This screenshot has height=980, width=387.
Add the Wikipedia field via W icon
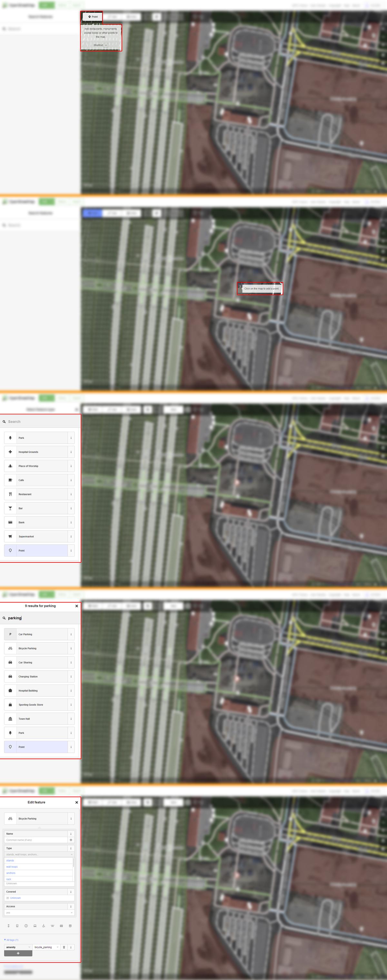click(x=52, y=926)
